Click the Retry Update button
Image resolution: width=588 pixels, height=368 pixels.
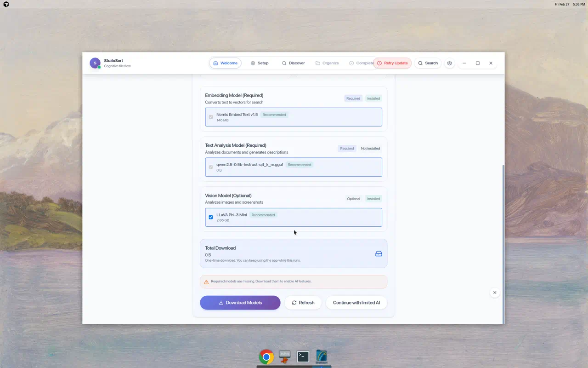coord(392,63)
